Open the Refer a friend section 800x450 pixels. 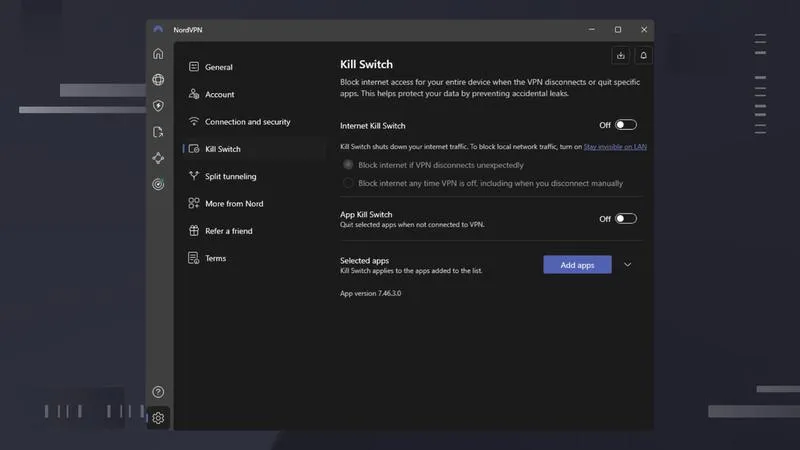click(x=254, y=231)
